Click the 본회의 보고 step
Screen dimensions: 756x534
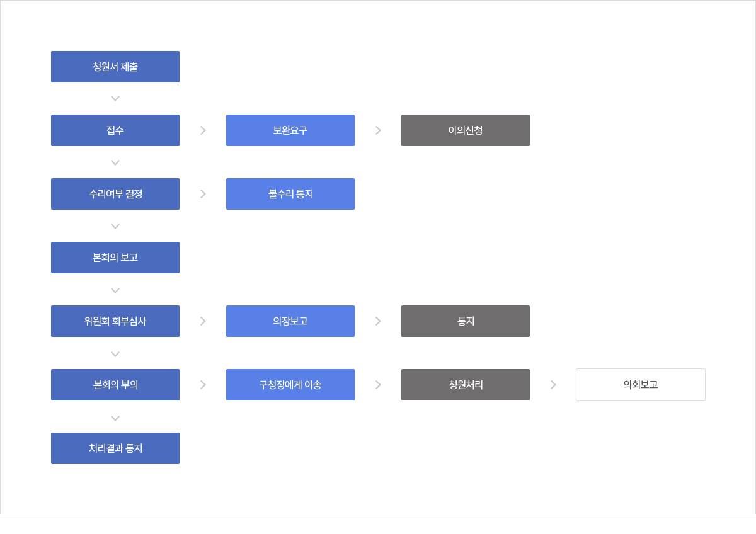click(x=115, y=258)
